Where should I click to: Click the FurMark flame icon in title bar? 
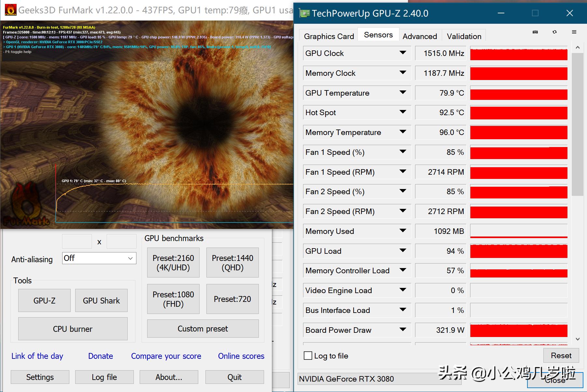(11, 10)
